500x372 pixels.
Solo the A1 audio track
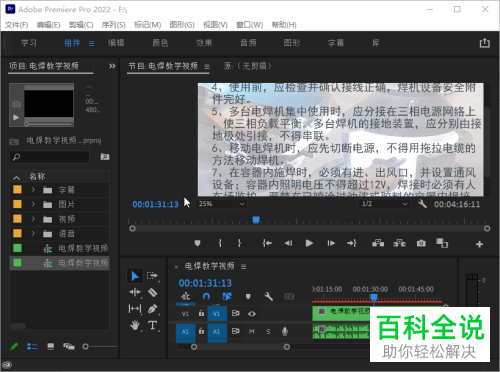point(268,331)
